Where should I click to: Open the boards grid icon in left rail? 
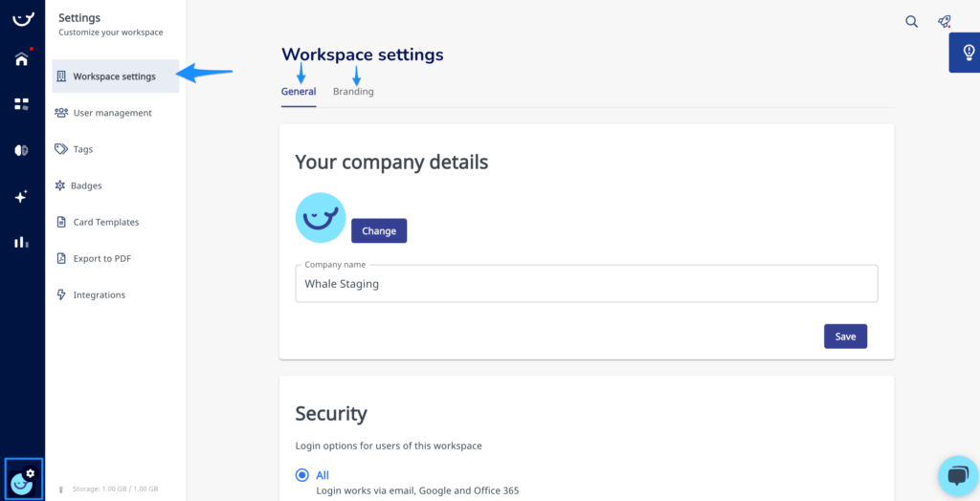click(x=21, y=103)
